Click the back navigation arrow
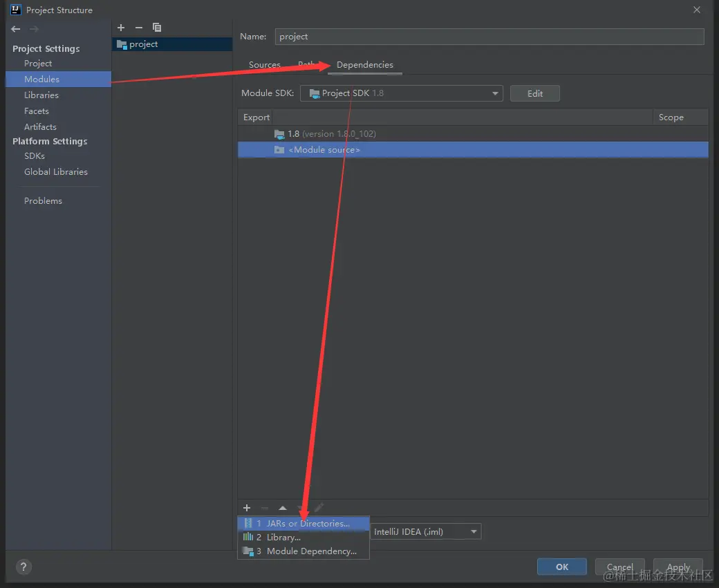The width and height of the screenshot is (719, 588). 16,29
